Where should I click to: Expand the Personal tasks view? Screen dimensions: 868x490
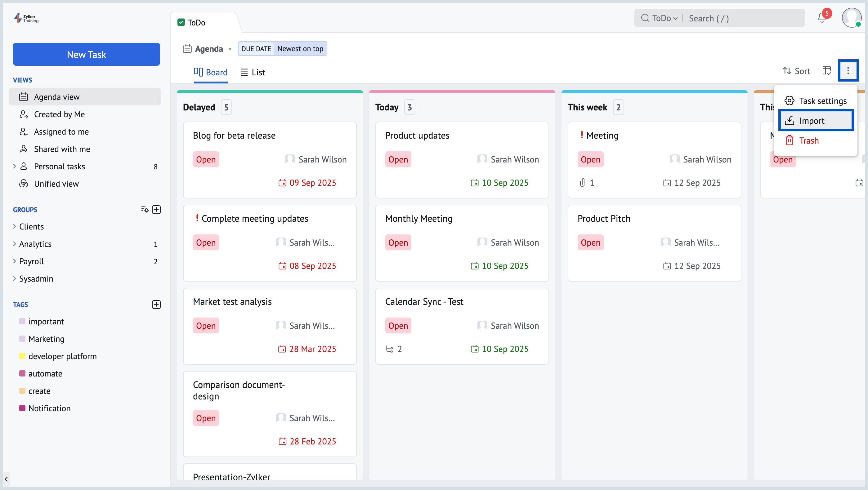pos(15,166)
